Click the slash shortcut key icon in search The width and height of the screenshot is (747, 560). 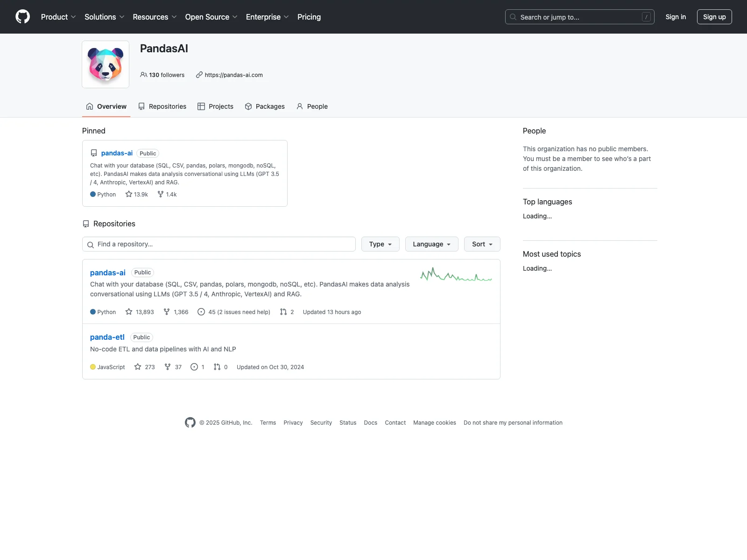click(647, 17)
